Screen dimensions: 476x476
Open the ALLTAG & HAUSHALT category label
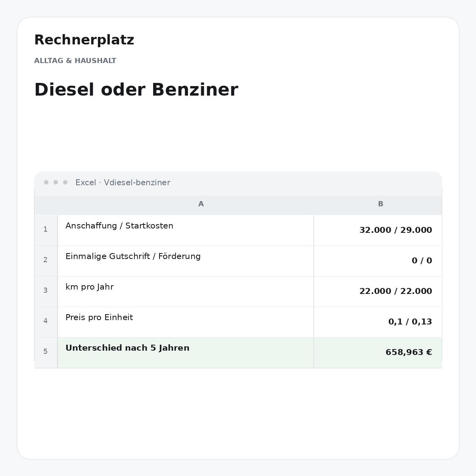(x=75, y=61)
